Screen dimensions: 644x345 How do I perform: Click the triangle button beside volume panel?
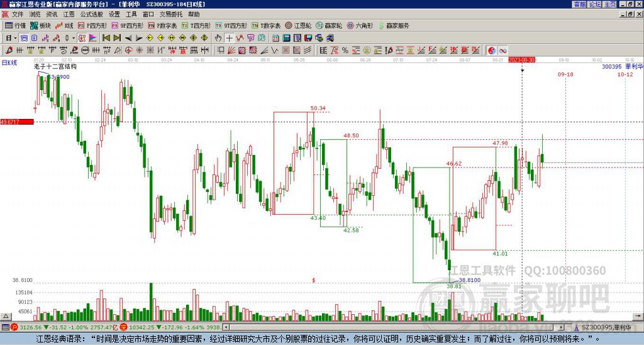coord(6,316)
